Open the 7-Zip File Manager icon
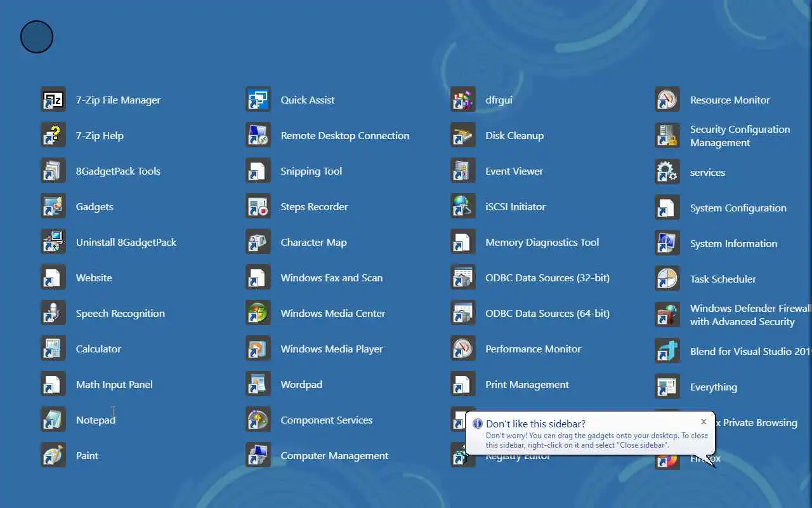Viewport: 812px width, 508px height. (x=53, y=100)
